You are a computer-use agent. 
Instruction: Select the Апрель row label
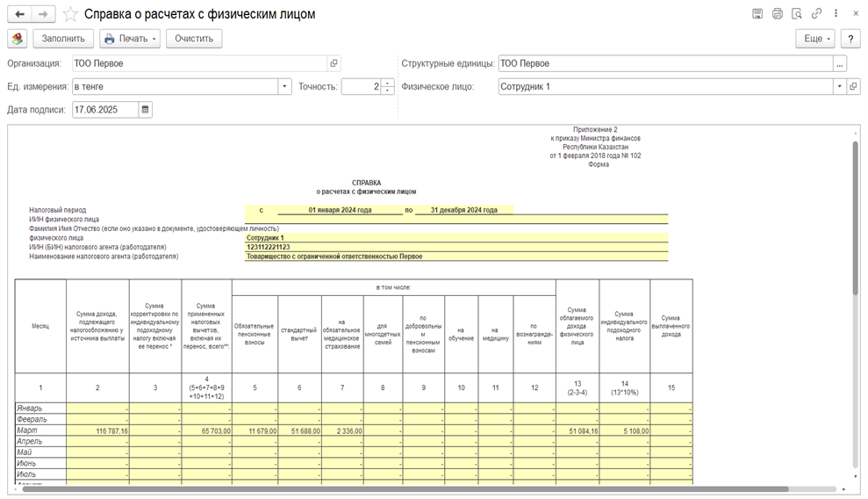point(40,441)
